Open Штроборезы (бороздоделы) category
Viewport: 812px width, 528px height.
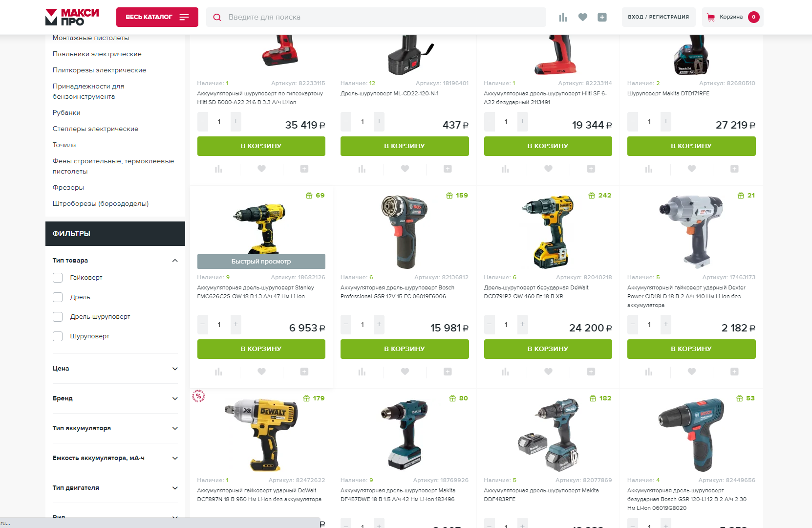tap(101, 204)
